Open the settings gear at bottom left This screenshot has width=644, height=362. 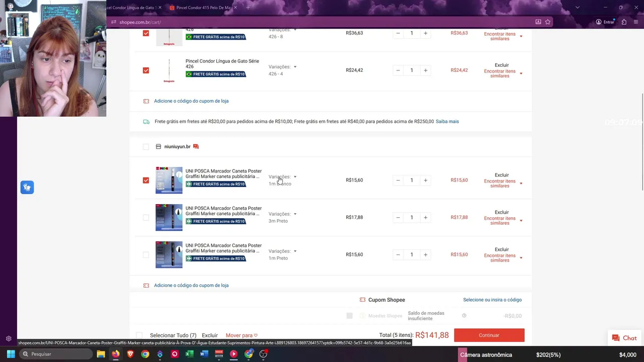(x=9, y=339)
